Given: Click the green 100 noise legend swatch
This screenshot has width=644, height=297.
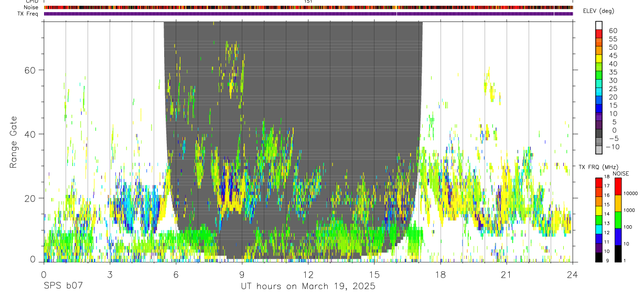Looking at the screenshot, I should click(x=618, y=220).
